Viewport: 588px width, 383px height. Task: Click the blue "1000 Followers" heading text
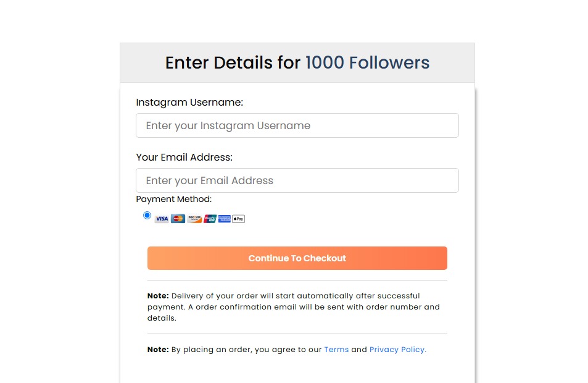pyautogui.click(x=367, y=63)
